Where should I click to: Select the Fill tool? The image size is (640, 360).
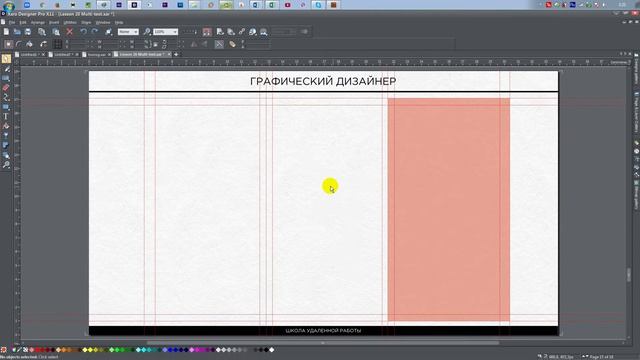point(6,127)
